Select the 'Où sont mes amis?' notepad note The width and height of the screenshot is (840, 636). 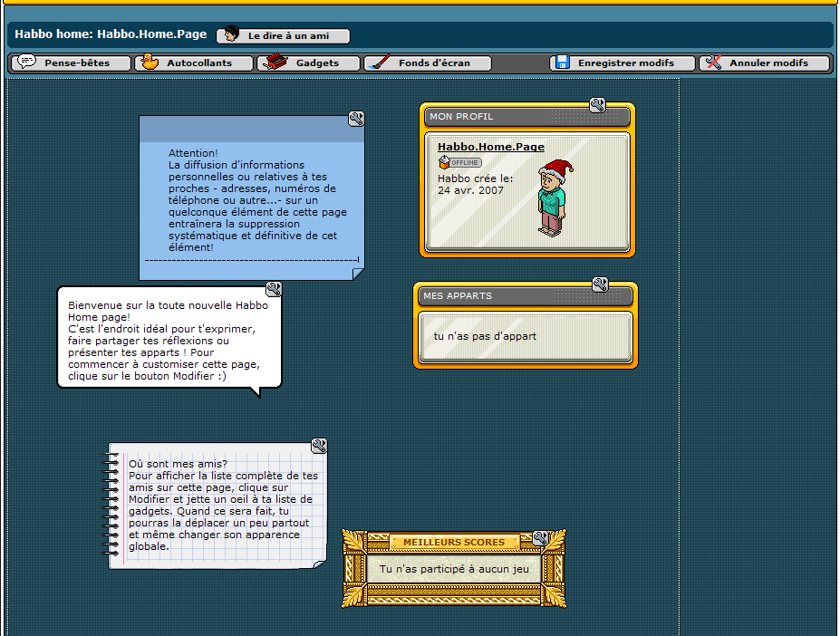coord(216,506)
